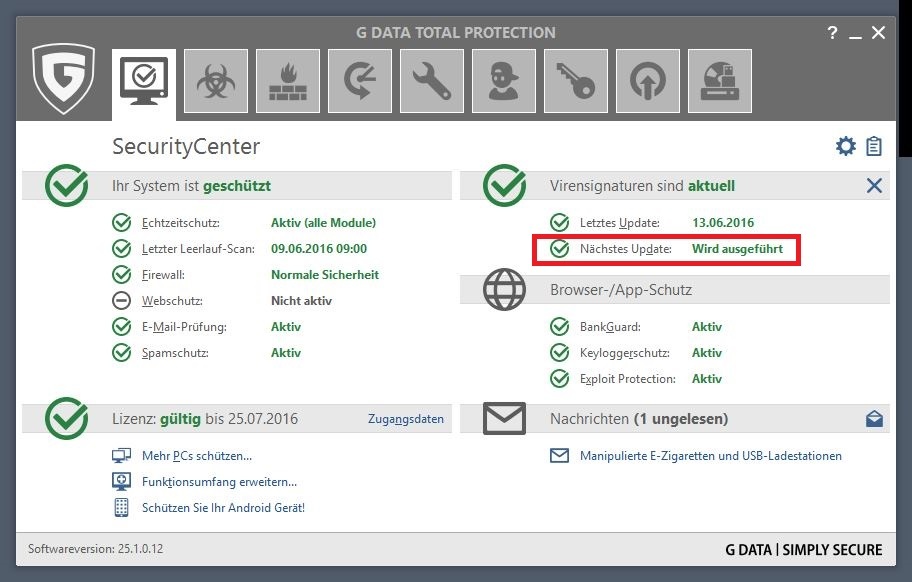Viewport: 912px width, 582px height.
Task: Click the Android phone icon
Action: (121, 507)
